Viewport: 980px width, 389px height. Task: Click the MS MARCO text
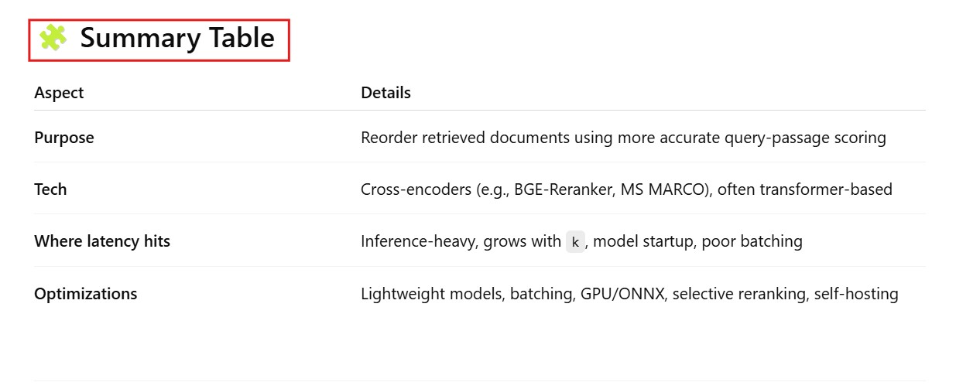coord(663,189)
